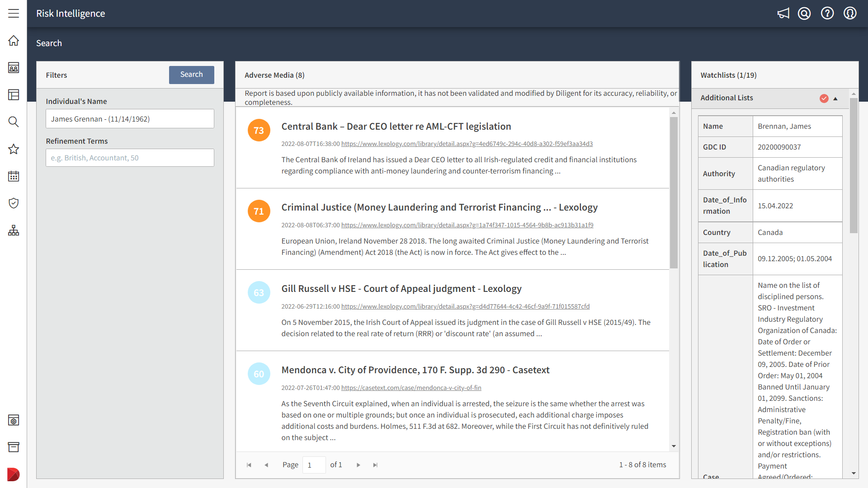Screen dimensions: 868x488
Task: Click the Watchlists (1/19) header
Action: point(728,75)
